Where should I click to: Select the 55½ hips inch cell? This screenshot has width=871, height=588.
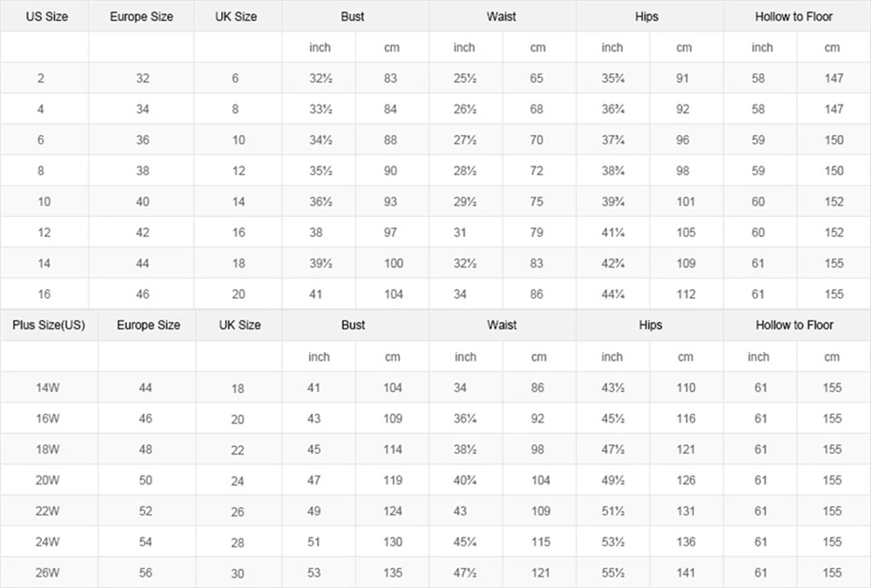[612, 572]
